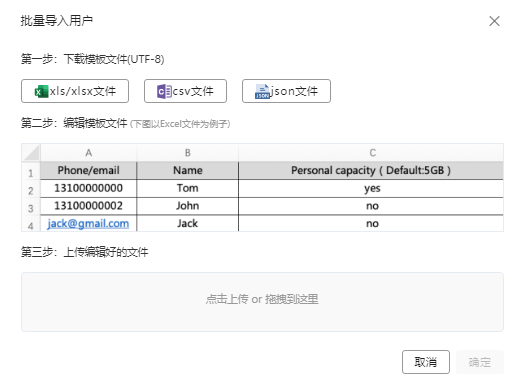Screen dimensions: 516x377
Task: Click cell 13100000002
Action: pyautogui.click(x=88, y=206)
